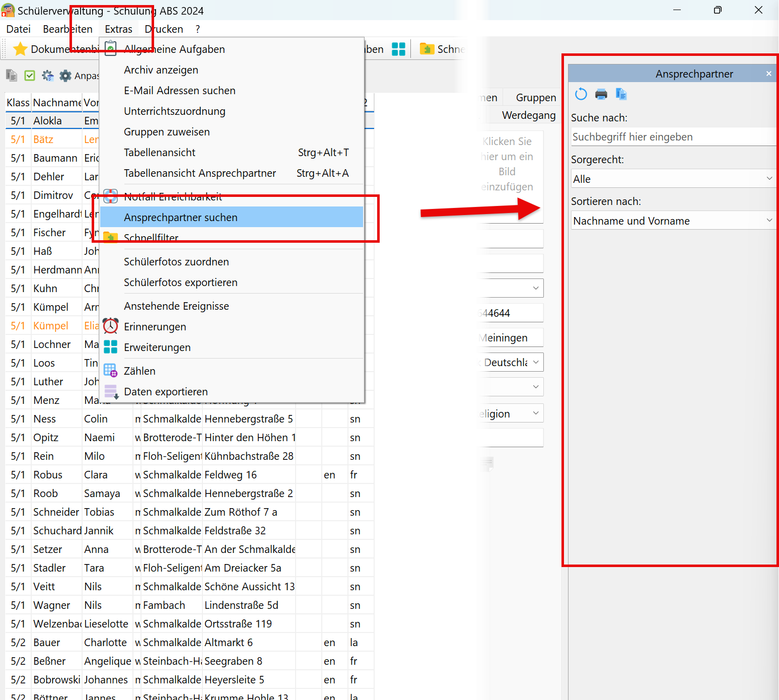
Task: Expand the Deutschland country dropdown
Action: point(536,362)
